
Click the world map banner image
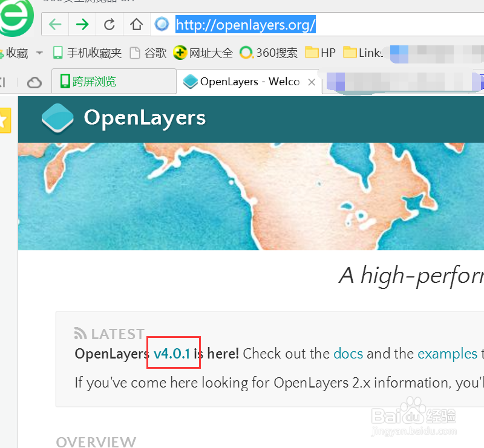pyautogui.click(x=251, y=196)
